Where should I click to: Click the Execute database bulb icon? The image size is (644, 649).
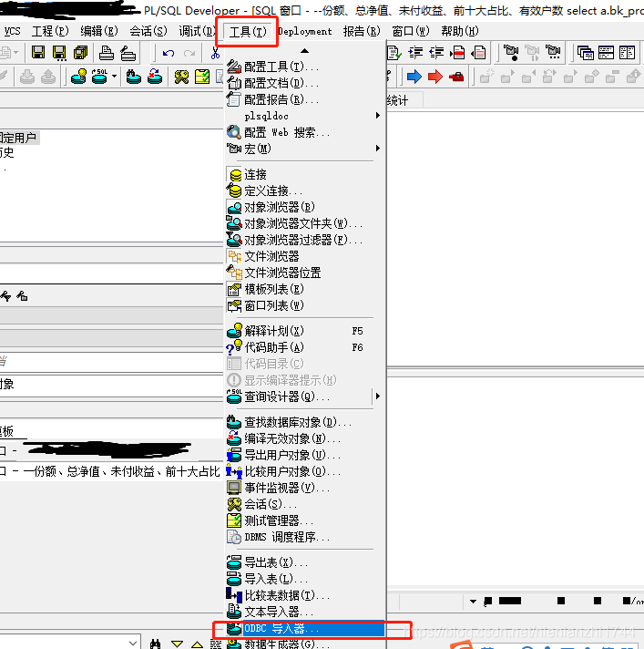coord(78,77)
